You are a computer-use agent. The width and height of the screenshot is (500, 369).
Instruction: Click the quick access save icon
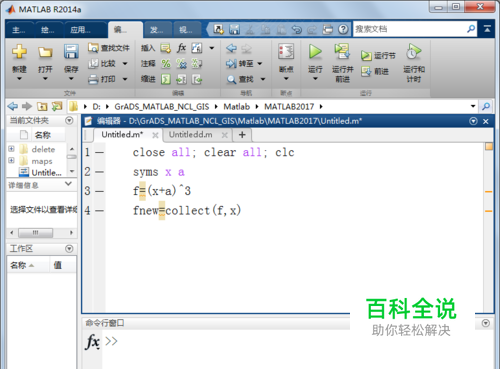(234, 29)
